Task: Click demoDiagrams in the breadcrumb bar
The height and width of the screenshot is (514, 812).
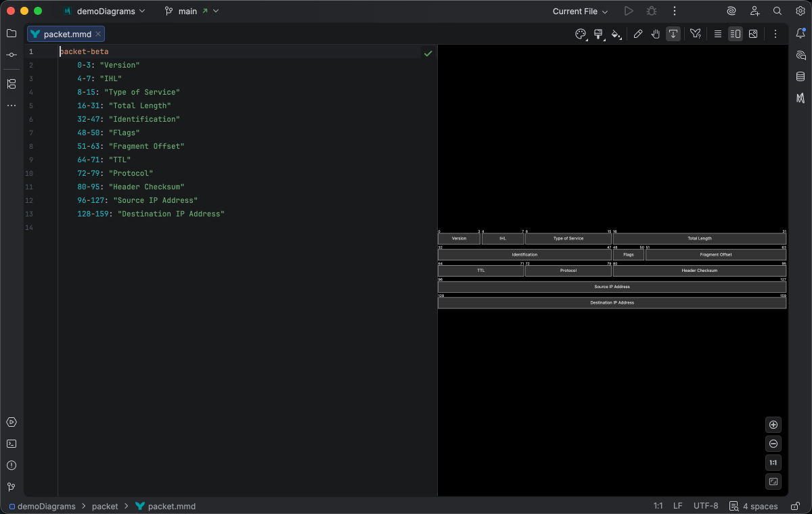Action: [x=42, y=506]
